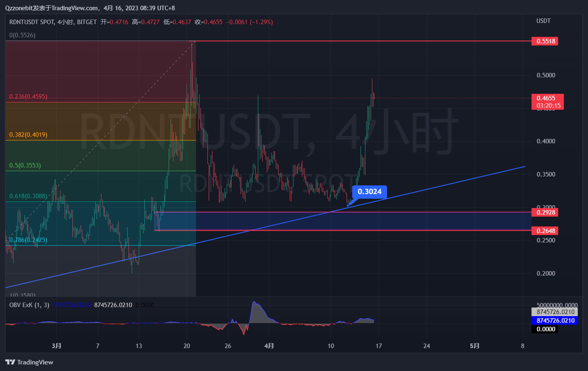The width and height of the screenshot is (588, 371).
Task: Click the open value 开=0.4716
Action: [x=115, y=22]
